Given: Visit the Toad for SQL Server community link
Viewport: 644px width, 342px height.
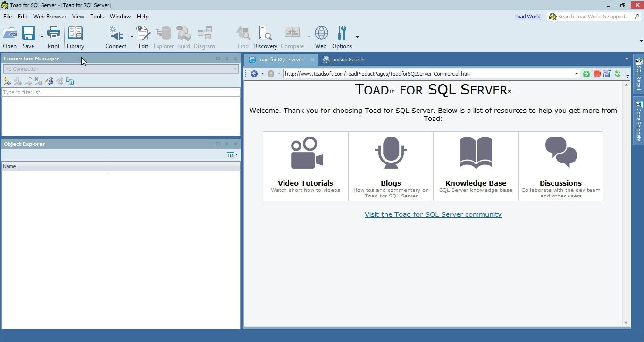Looking at the screenshot, I should [433, 214].
